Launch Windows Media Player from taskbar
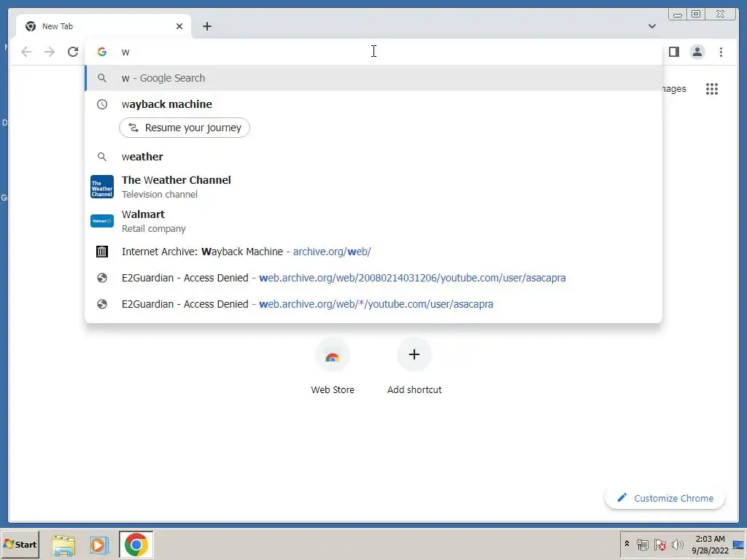This screenshot has width=747, height=560. (x=99, y=545)
